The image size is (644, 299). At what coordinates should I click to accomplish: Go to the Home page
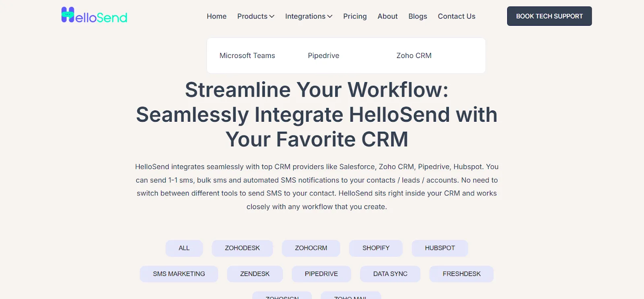click(217, 16)
